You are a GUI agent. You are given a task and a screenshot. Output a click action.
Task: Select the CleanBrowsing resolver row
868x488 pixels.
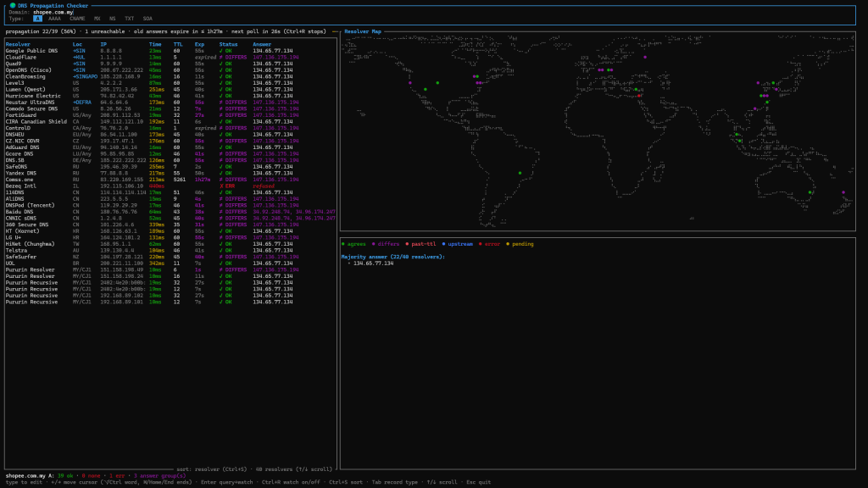click(170, 76)
